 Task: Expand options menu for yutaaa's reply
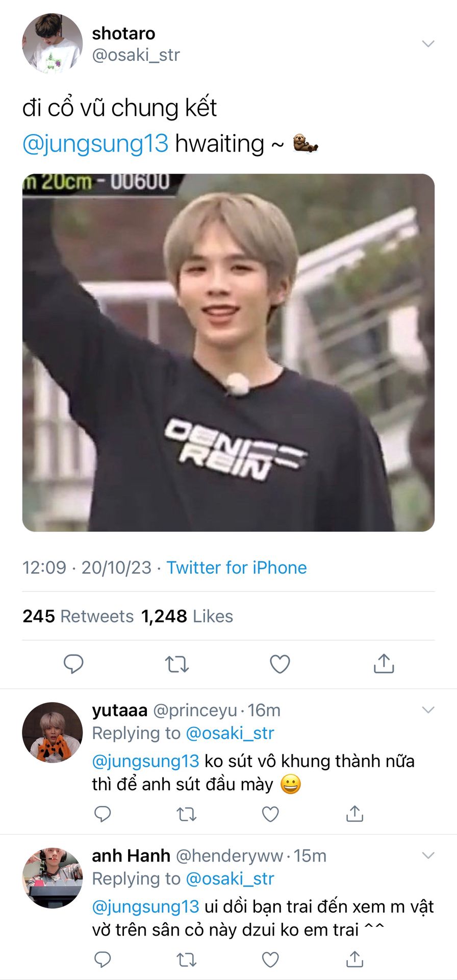(428, 709)
